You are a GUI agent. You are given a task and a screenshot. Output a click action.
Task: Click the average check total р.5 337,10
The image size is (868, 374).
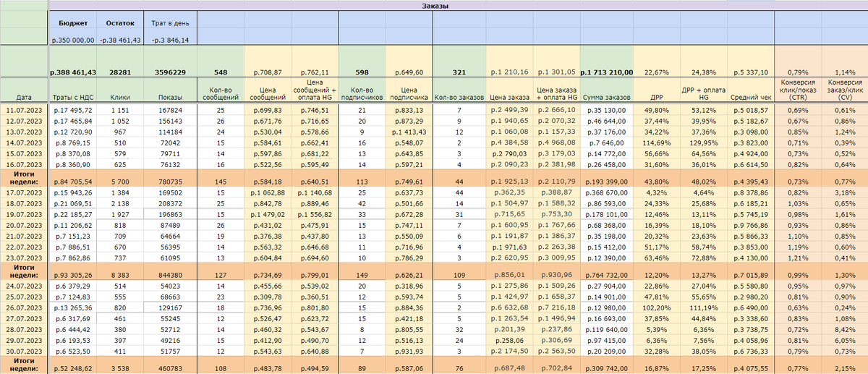(x=751, y=72)
